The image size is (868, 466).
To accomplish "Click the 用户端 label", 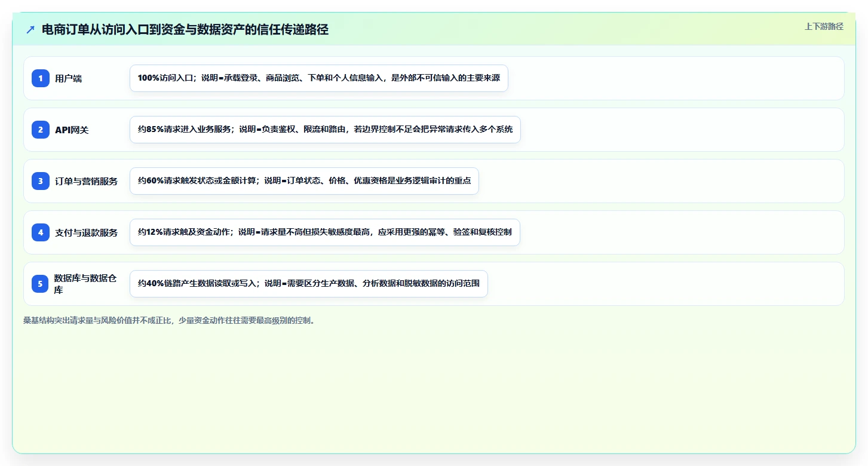I will tap(69, 78).
